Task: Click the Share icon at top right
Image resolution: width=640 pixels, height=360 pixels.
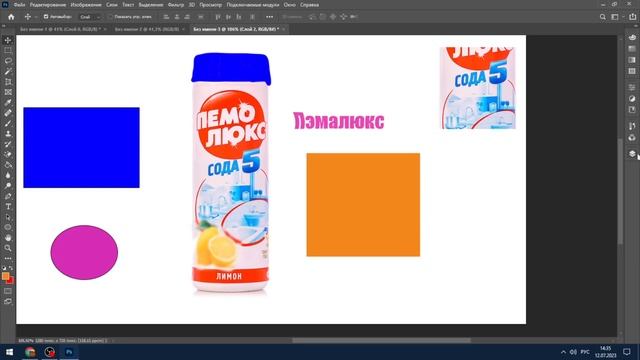Action: coord(632,17)
